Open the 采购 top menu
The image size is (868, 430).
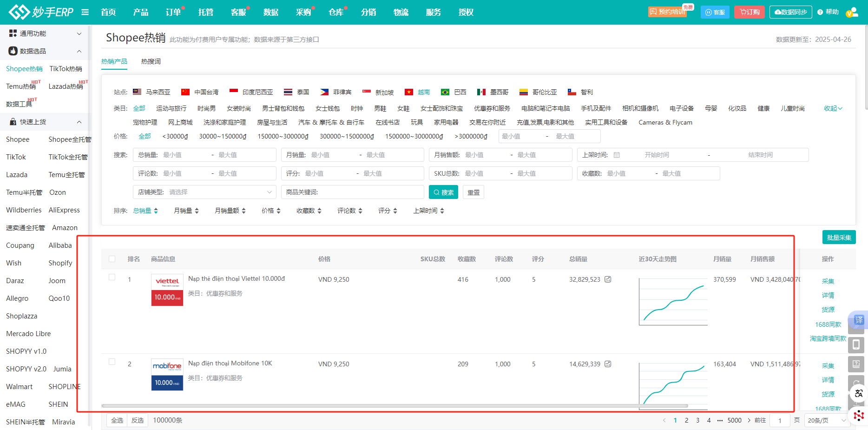[x=303, y=12]
